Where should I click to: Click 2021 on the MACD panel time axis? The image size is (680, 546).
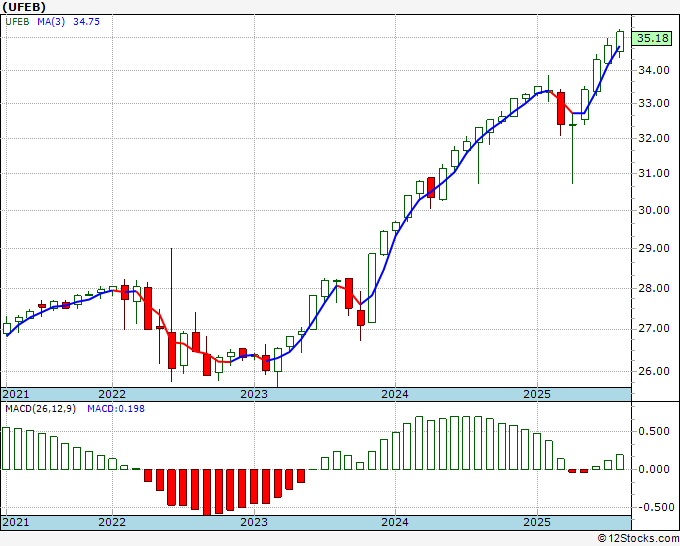point(16,522)
